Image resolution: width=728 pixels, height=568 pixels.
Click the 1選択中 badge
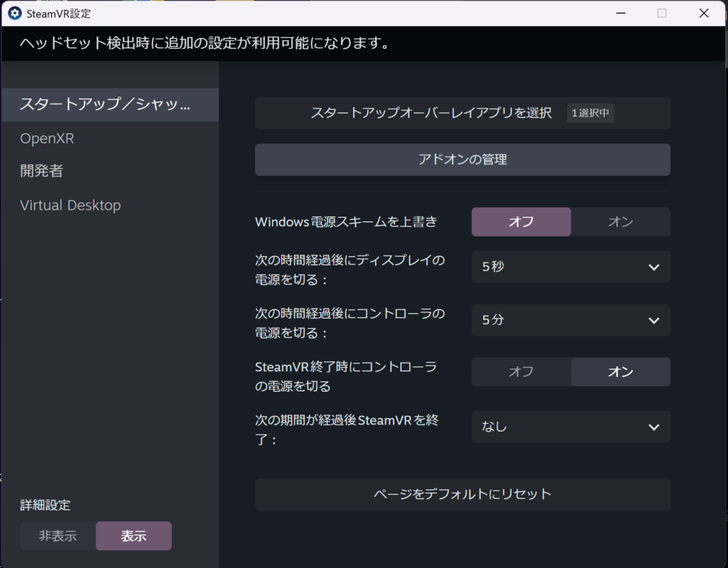pyautogui.click(x=590, y=113)
